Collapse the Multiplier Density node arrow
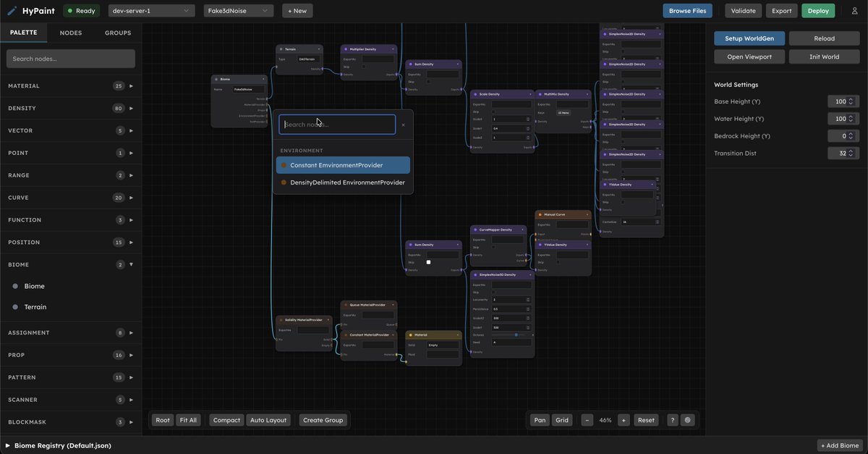 (x=393, y=49)
